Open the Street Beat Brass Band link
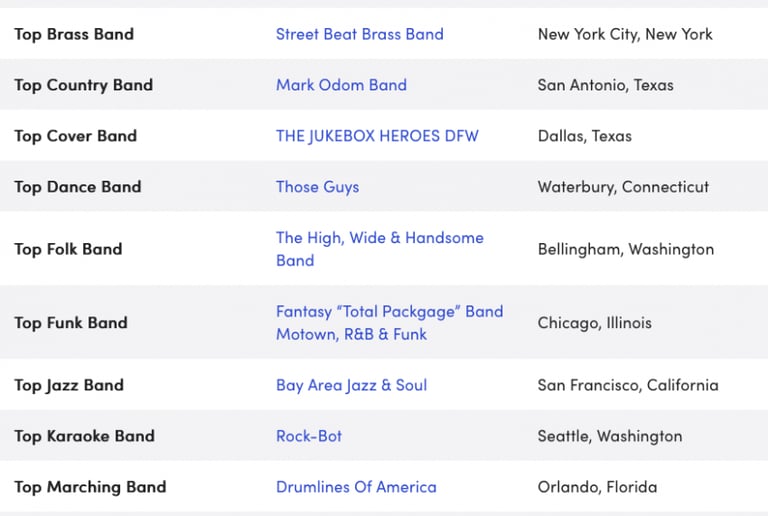Screen dimensions: 768x516 359,34
